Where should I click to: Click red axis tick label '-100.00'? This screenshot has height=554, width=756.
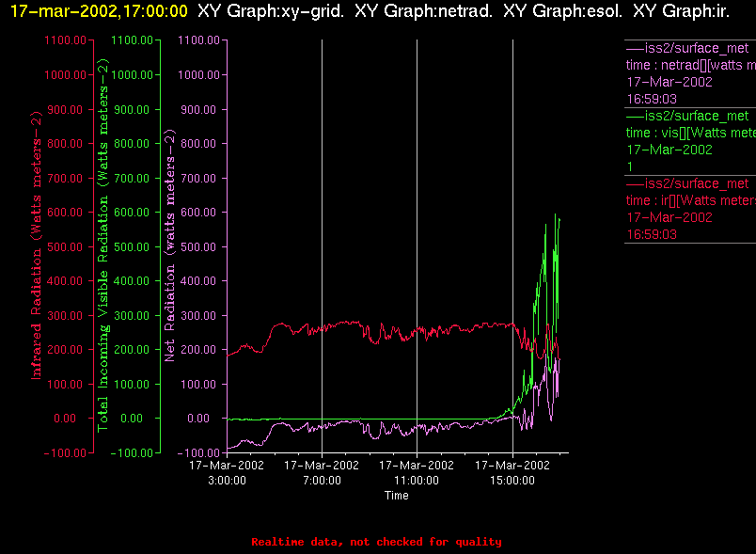tap(65, 453)
